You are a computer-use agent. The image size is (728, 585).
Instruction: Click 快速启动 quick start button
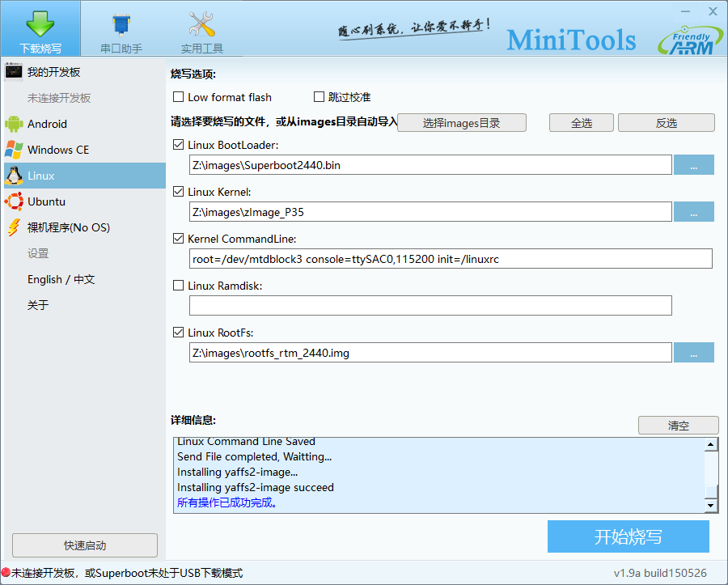(85, 545)
